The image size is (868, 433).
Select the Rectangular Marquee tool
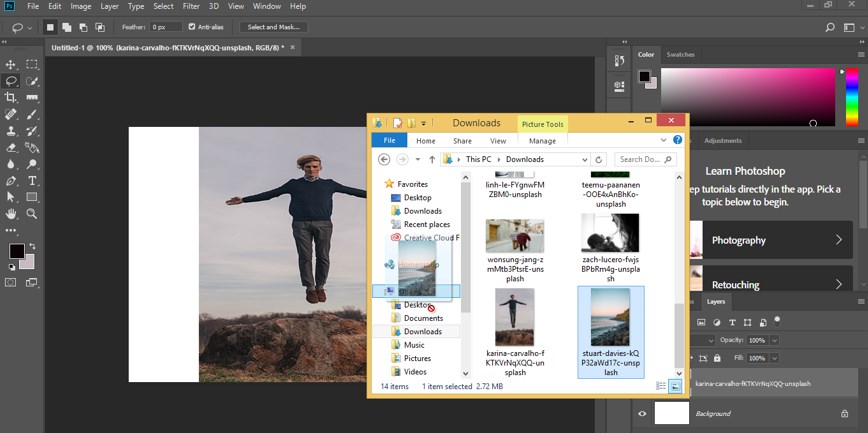click(32, 64)
